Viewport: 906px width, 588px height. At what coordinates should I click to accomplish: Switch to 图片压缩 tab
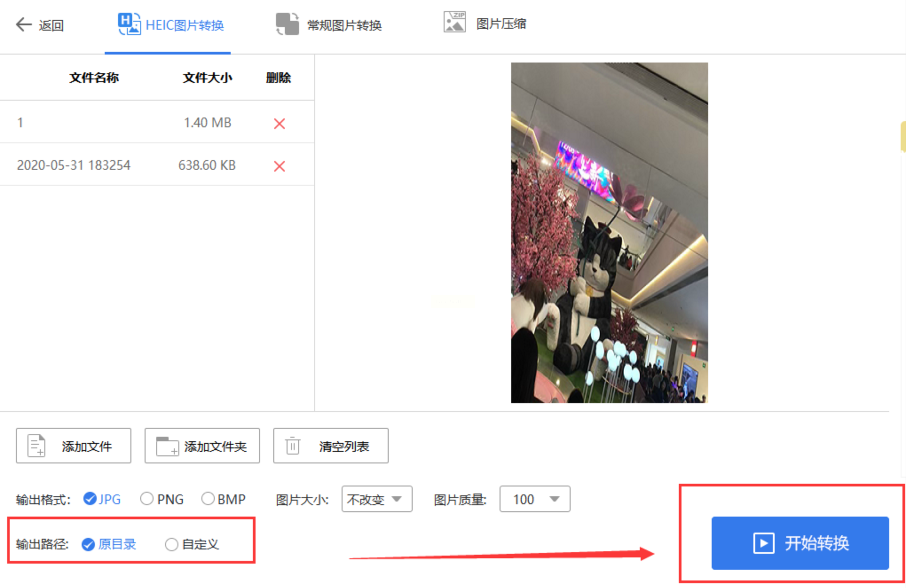[x=500, y=24]
